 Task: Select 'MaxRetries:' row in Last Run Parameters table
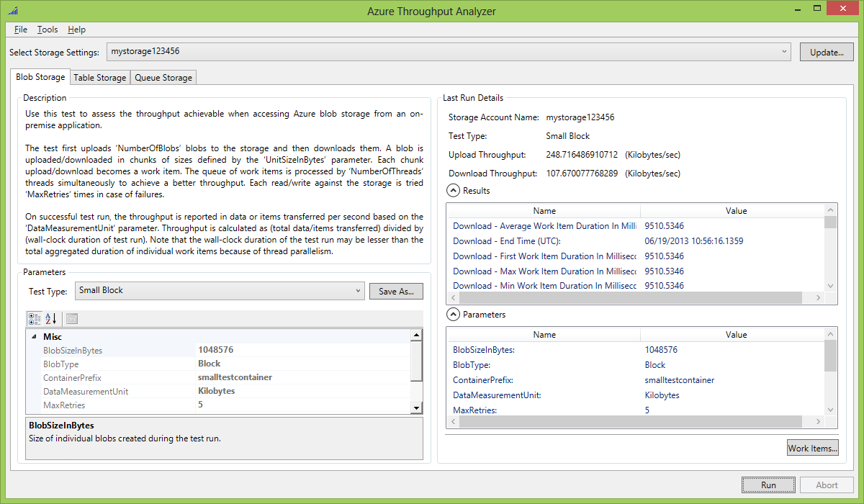point(636,410)
